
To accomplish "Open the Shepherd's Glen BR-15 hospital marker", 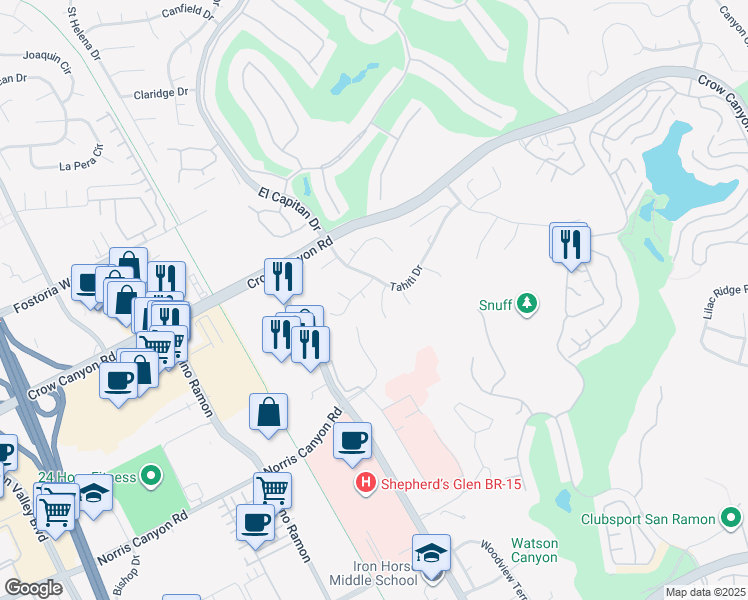I will click(365, 483).
